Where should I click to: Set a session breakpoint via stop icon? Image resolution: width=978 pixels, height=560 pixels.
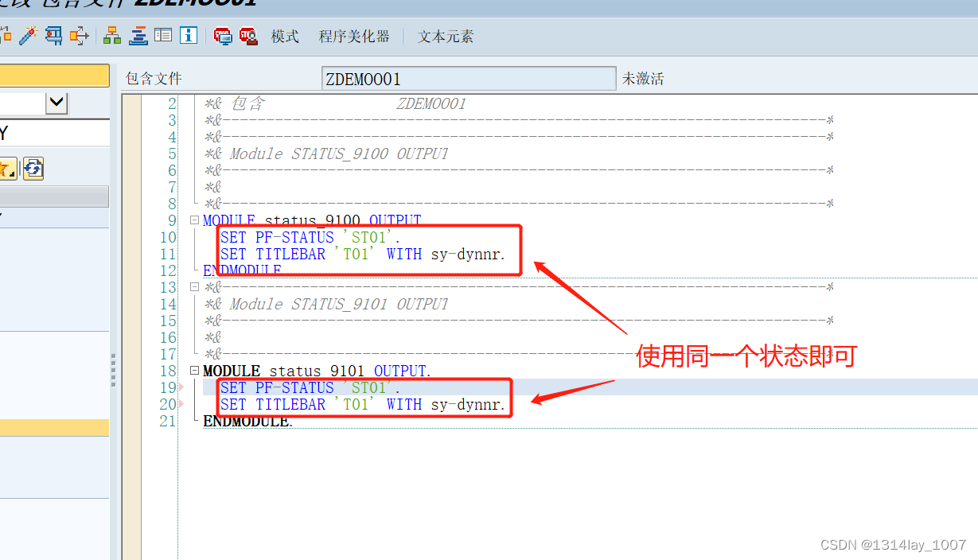pos(223,36)
